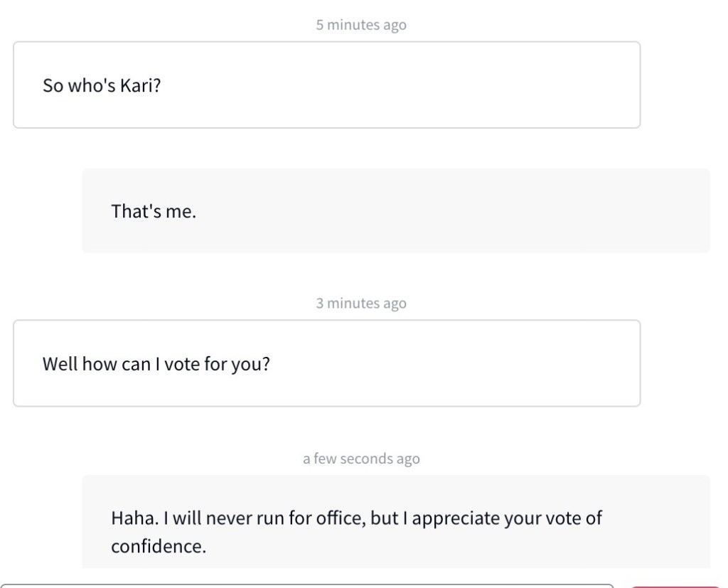Click the "a few seconds ago" timestamp

tap(361, 459)
